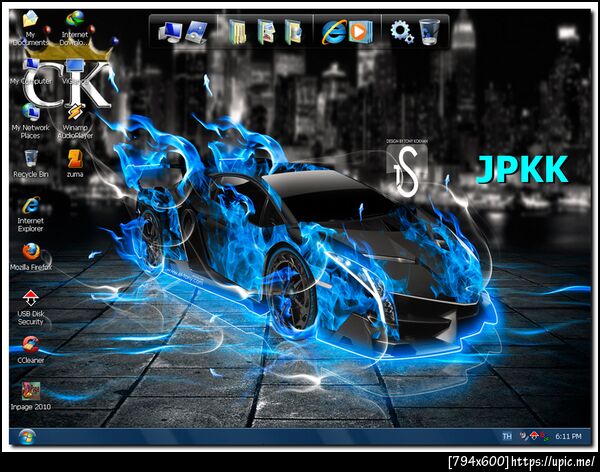The height and width of the screenshot is (472, 600).
Task: Launch Mozilla Firefox from the desktop
Action: coord(31,256)
